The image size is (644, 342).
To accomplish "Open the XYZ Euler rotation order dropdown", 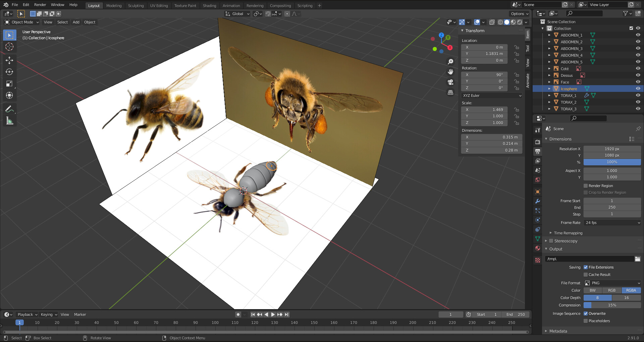I will click(x=491, y=96).
